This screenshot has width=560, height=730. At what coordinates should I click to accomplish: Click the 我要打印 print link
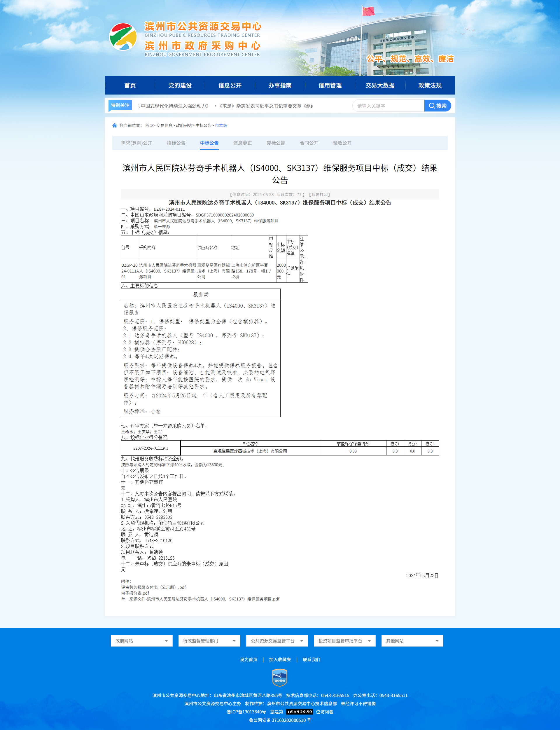pos(319,194)
